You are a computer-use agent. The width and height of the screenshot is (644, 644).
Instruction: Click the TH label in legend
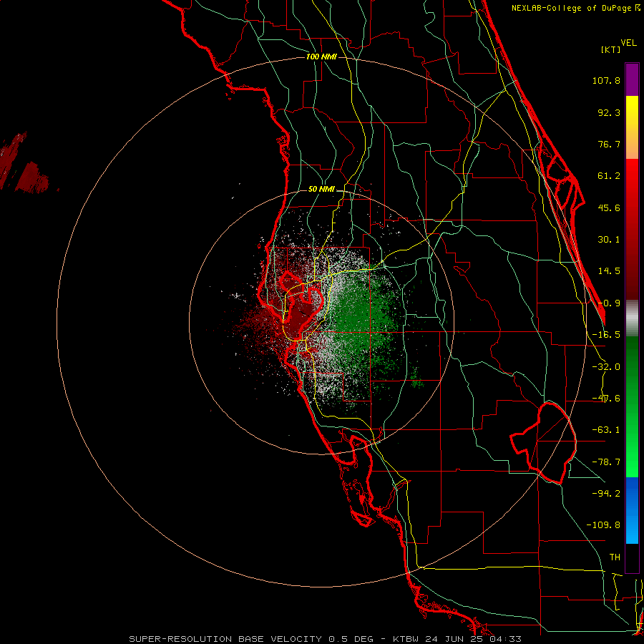click(615, 557)
